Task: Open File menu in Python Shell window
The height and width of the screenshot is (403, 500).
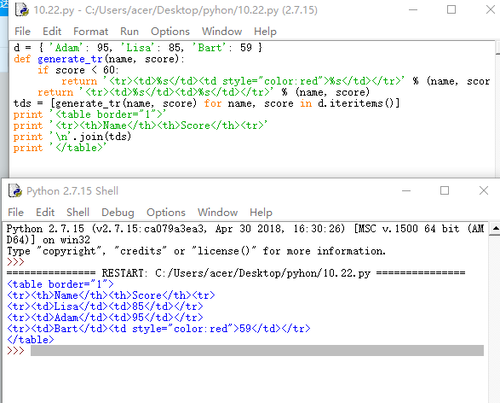Action: 16,212
